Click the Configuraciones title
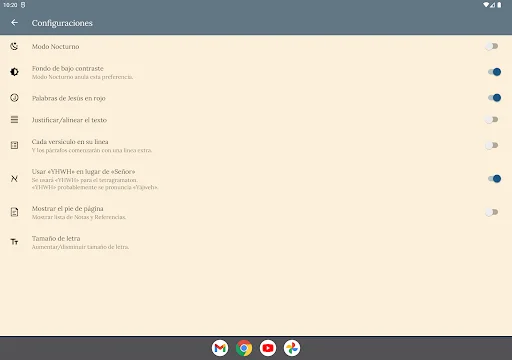Viewport: 512px width, 360px height. (62, 23)
